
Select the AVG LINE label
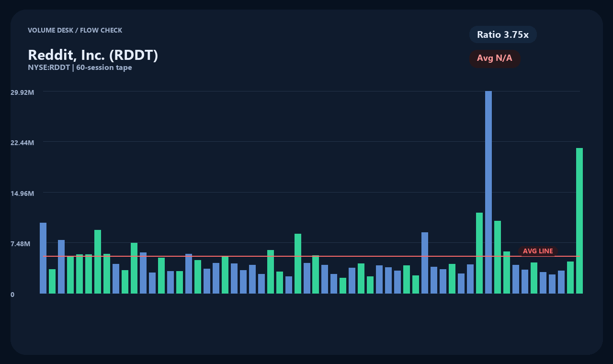pyautogui.click(x=538, y=251)
